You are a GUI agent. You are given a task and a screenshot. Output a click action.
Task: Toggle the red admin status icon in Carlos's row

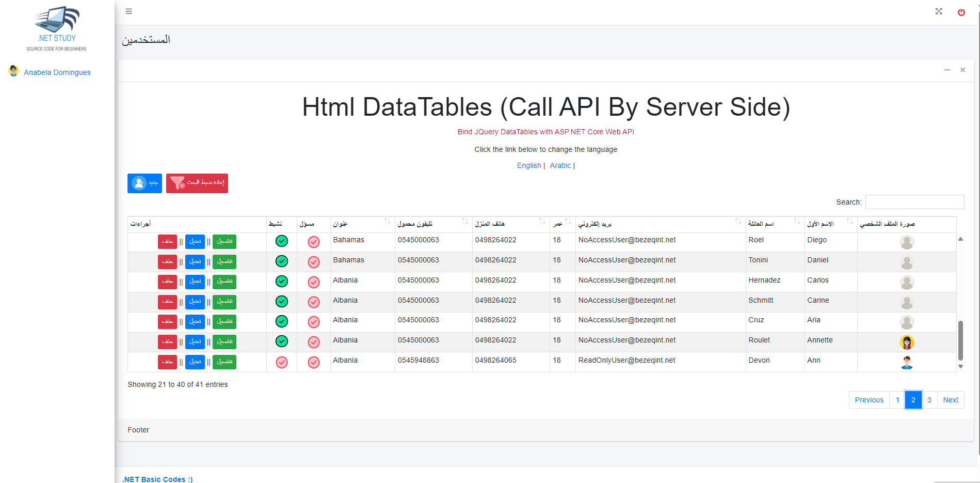[x=314, y=282]
